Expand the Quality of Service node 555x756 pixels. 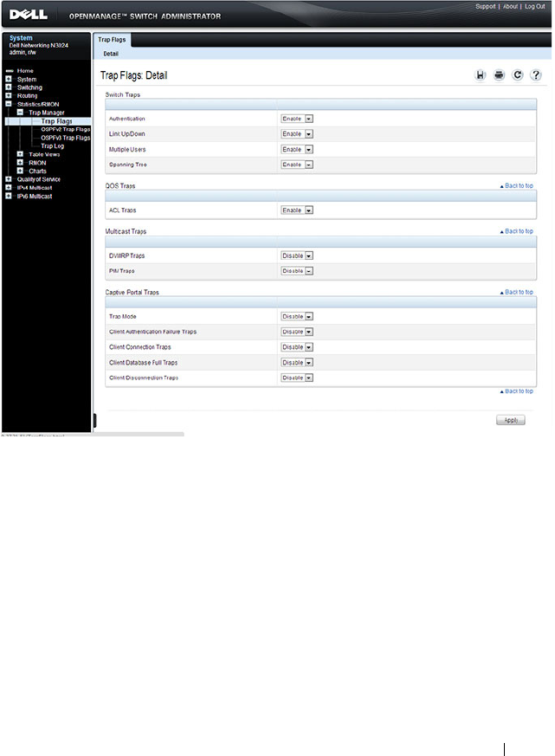pos(8,179)
